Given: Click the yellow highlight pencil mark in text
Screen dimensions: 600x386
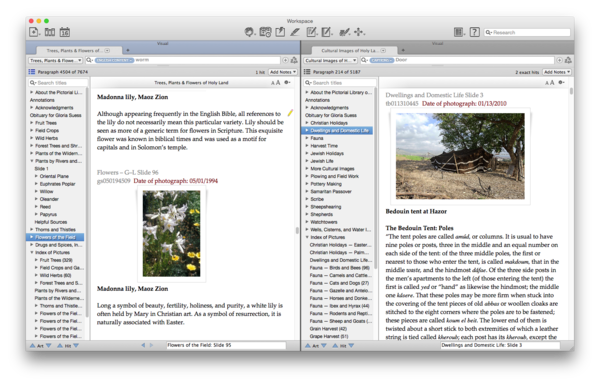Looking at the screenshot, I should click(290, 113).
